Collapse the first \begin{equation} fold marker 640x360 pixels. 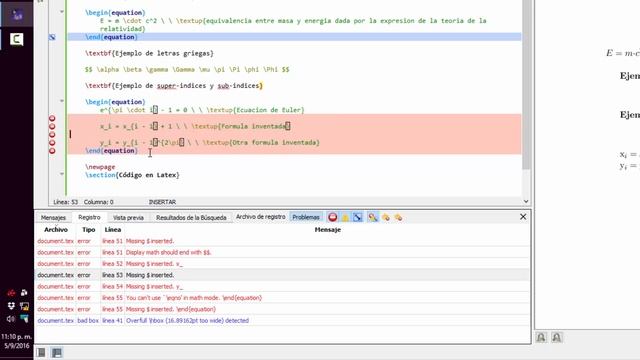pyautogui.click(x=62, y=11)
